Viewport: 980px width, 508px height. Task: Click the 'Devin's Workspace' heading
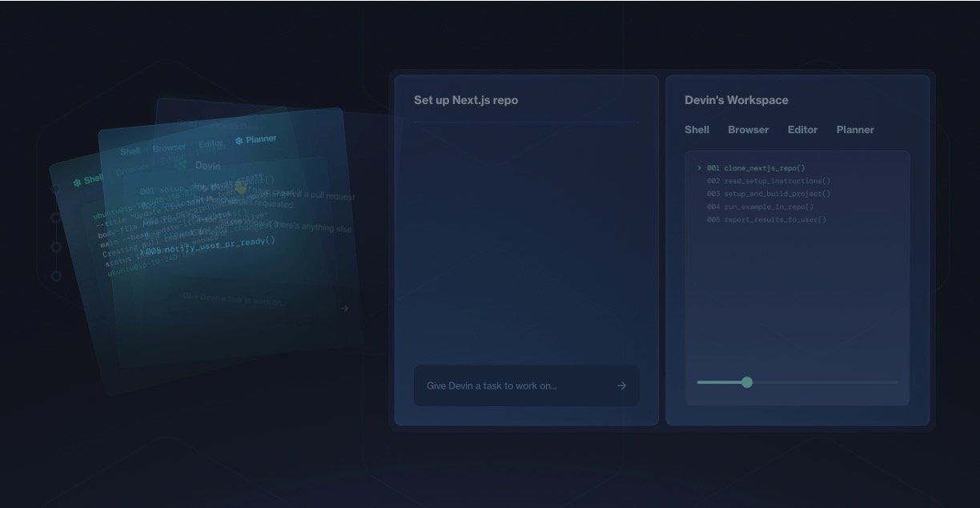736,100
